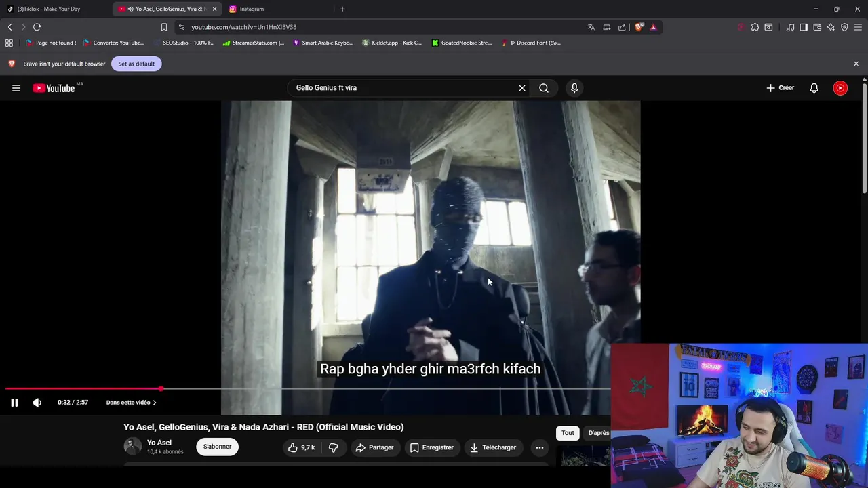Image resolution: width=868 pixels, height=488 pixels.
Task: Go back in browser history
Action: (9, 27)
